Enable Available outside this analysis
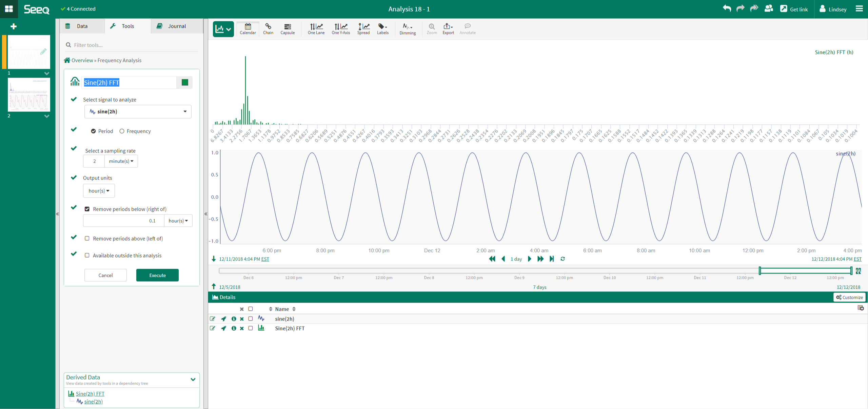Screen dimensions: 868x409 87,255
